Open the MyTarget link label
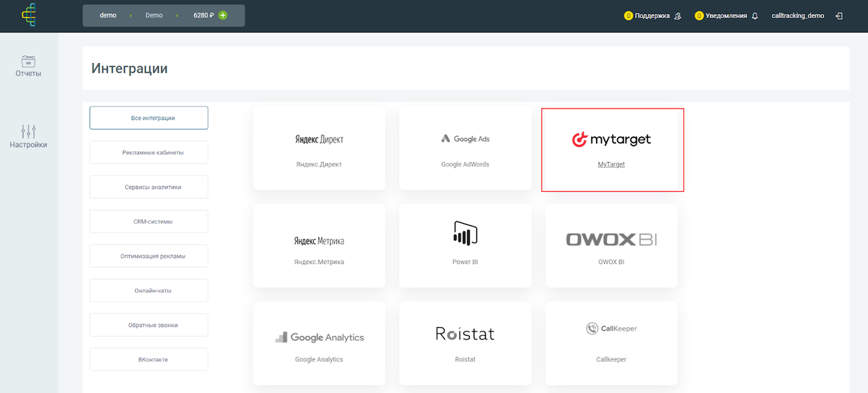868x393 pixels. [611, 164]
